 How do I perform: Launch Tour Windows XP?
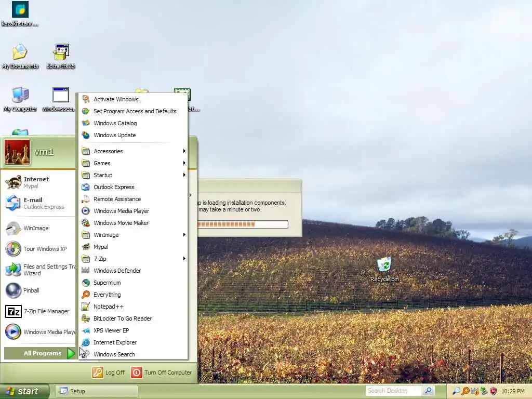[x=39, y=249]
